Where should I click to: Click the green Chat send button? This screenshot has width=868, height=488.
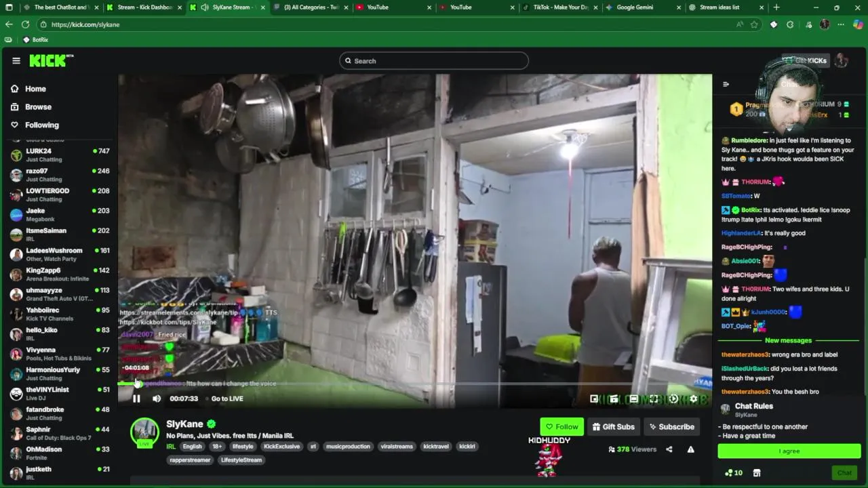[x=844, y=473]
